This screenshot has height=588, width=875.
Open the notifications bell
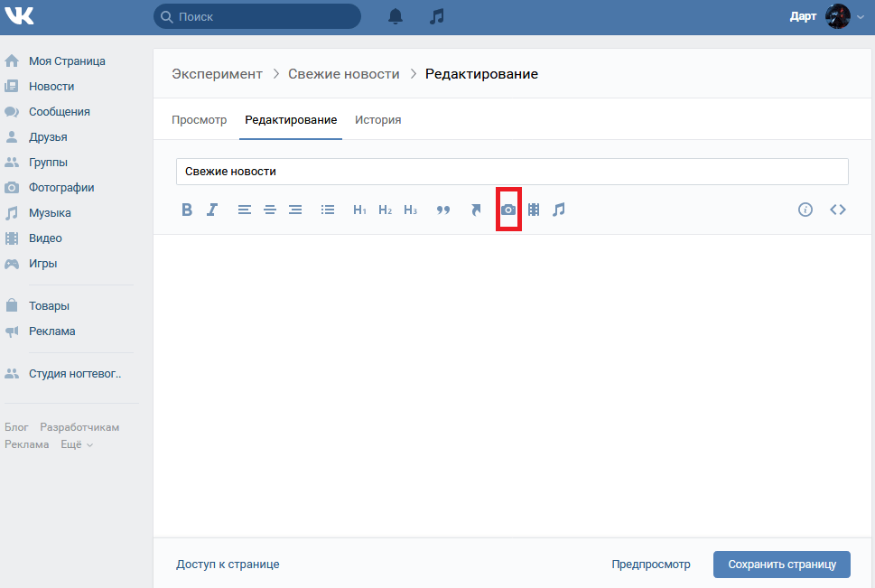coord(396,16)
